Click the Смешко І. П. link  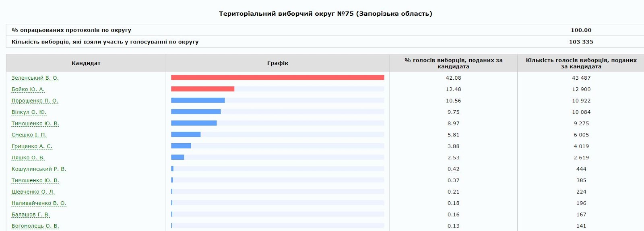click(x=29, y=135)
